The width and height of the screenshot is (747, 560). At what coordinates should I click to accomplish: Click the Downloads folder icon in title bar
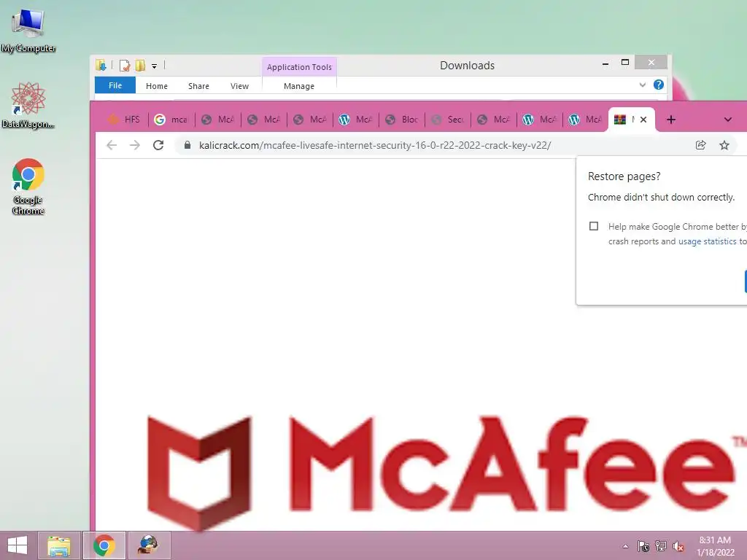pos(101,65)
